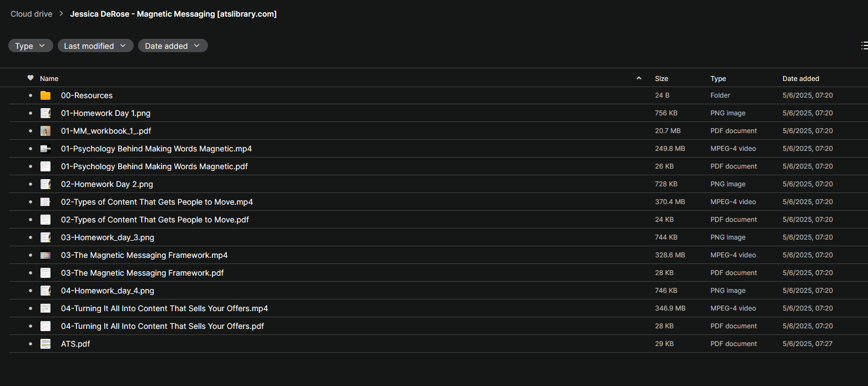Switch view with the list view icon
The width and height of the screenshot is (868, 386).
coord(864,45)
